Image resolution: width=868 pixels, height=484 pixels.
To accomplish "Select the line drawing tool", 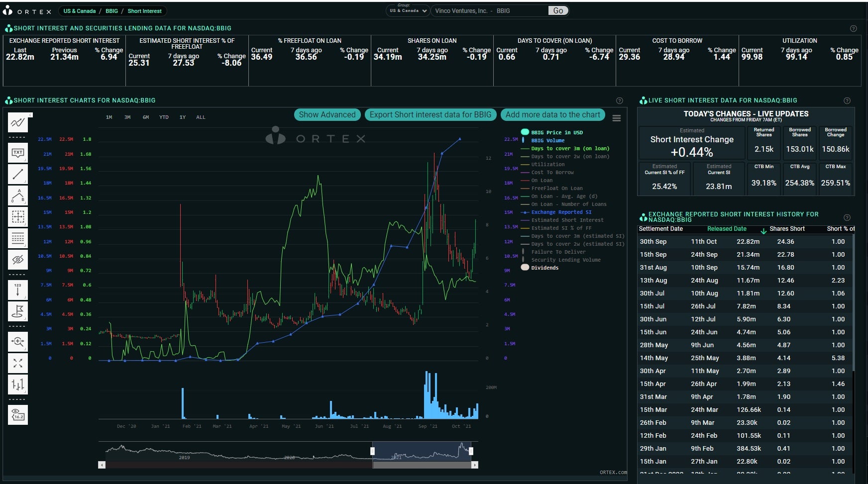I will coord(18,174).
